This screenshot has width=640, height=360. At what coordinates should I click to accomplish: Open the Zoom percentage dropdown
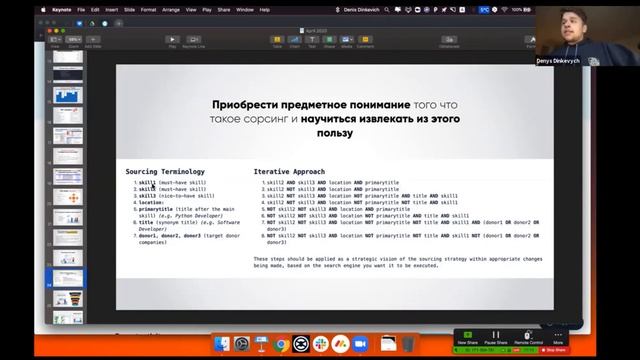[74, 40]
